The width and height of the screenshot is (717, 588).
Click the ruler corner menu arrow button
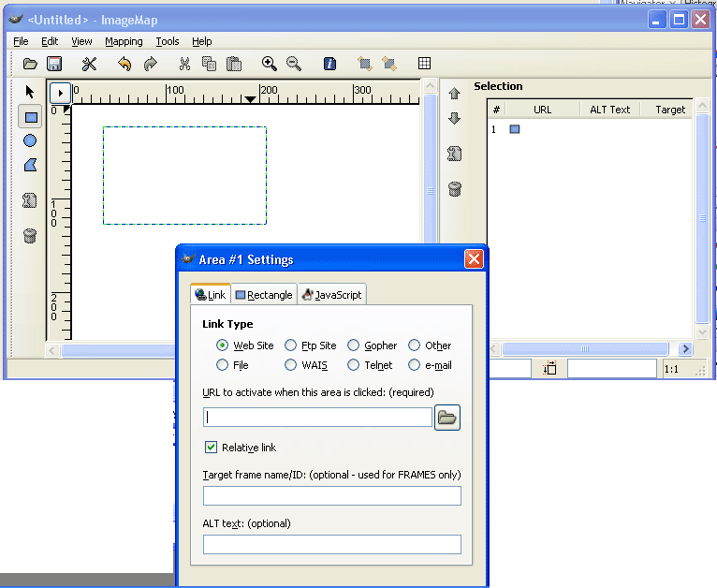(60, 93)
